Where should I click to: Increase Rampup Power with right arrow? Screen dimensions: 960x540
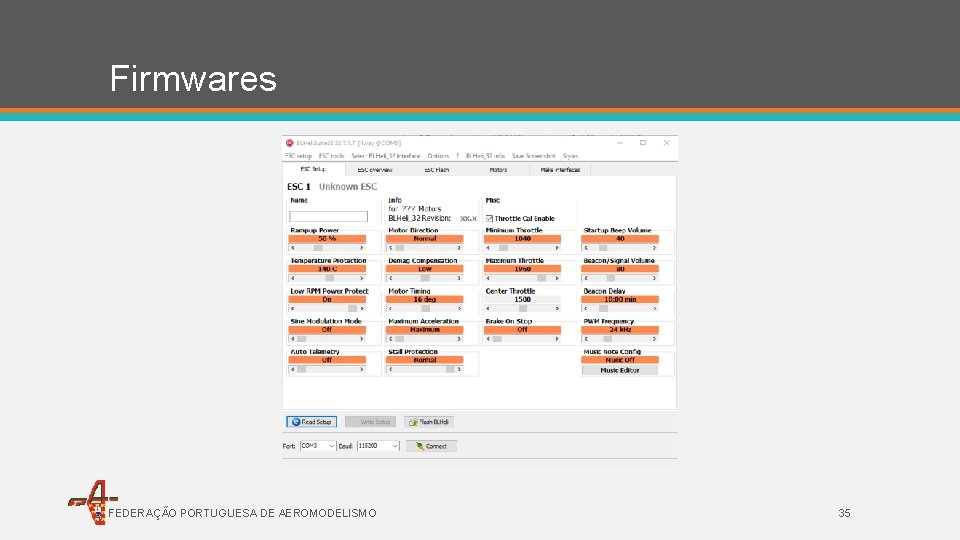362,248
